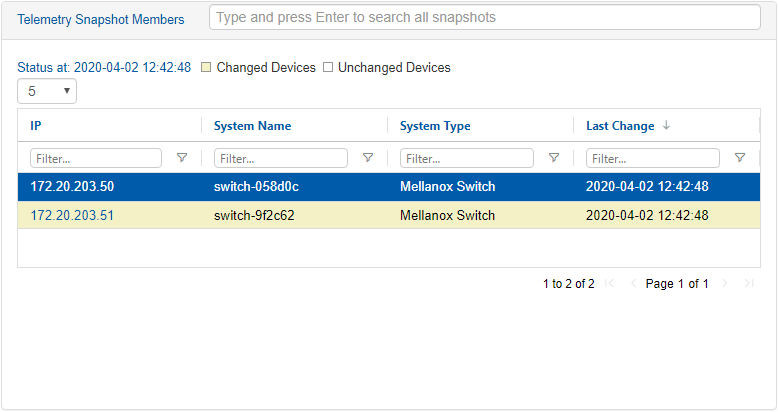Sort table by System Type column header
778x412 pixels.
(x=435, y=126)
